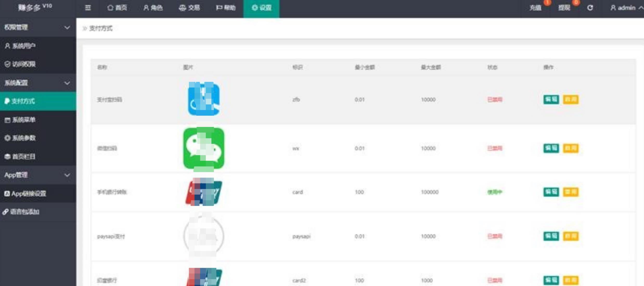Click the 语言包添加 link icon
The height and width of the screenshot is (286, 644).
click(x=5, y=212)
